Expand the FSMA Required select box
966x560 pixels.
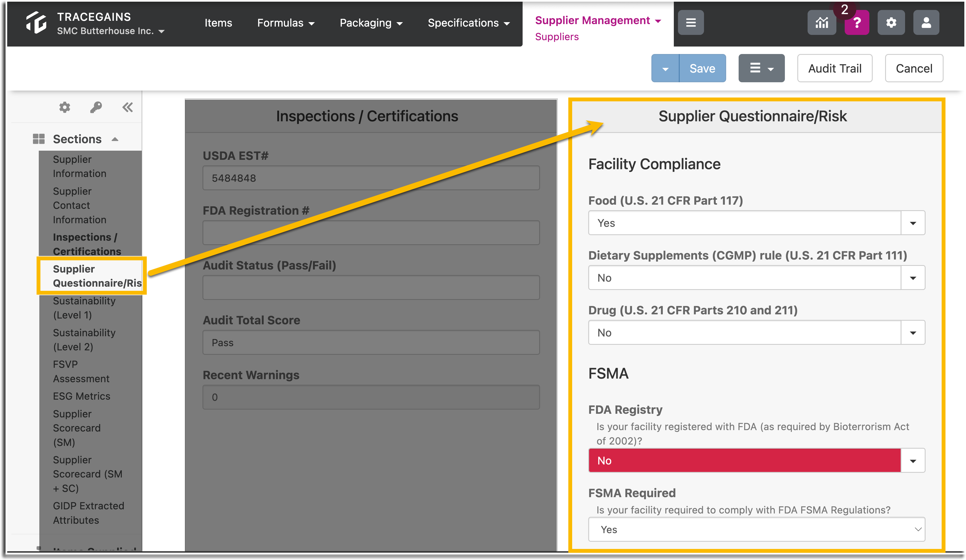(x=757, y=529)
